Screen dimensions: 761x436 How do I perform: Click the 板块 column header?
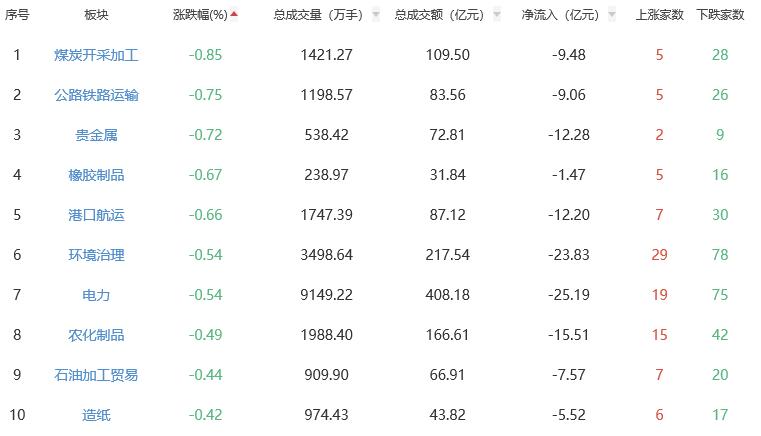[96, 15]
